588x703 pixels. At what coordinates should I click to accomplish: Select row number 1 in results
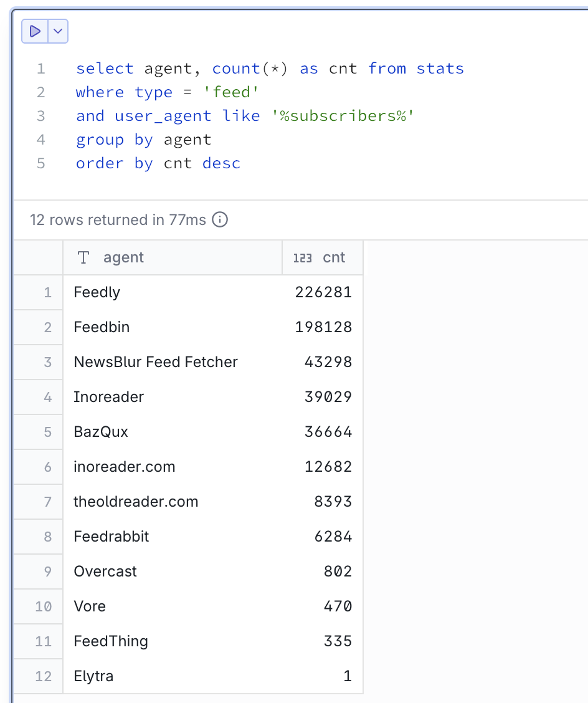tap(47, 292)
